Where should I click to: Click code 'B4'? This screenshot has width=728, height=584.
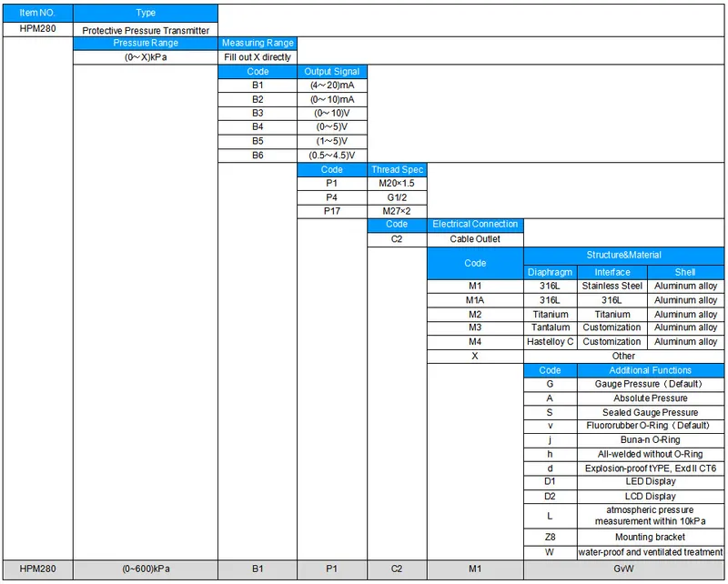pyautogui.click(x=258, y=127)
